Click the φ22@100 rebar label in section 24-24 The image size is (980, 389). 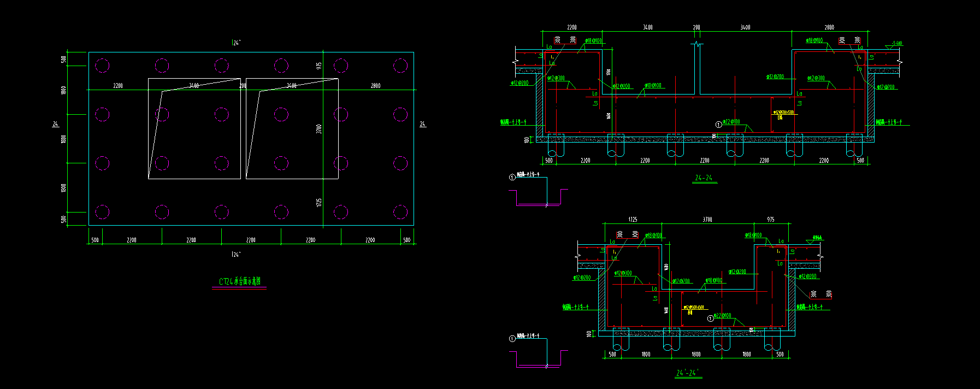pyautogui.click(x=731, y=122)
